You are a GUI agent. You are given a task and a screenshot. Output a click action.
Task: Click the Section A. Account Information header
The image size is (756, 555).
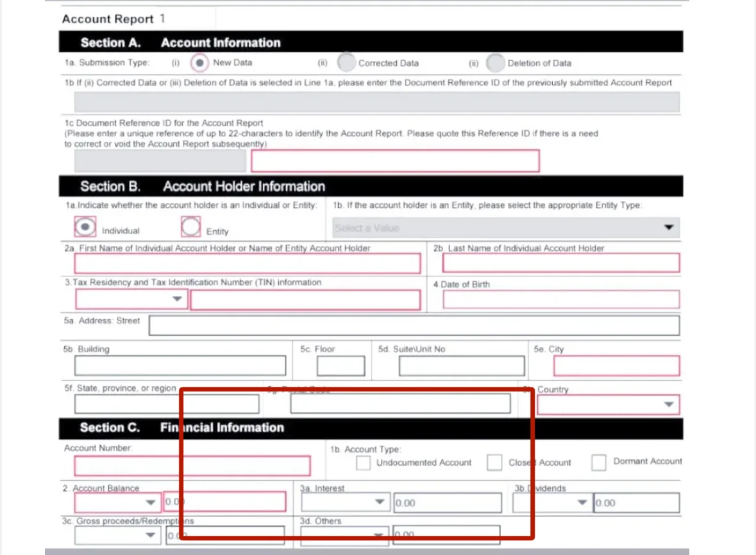[x=371, y=42]
